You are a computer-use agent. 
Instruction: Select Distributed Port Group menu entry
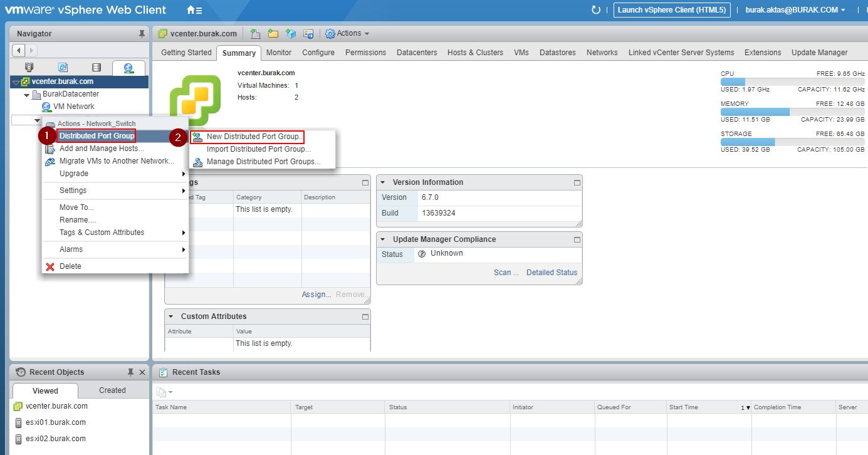pyautogui.click(x=97, y=136)
